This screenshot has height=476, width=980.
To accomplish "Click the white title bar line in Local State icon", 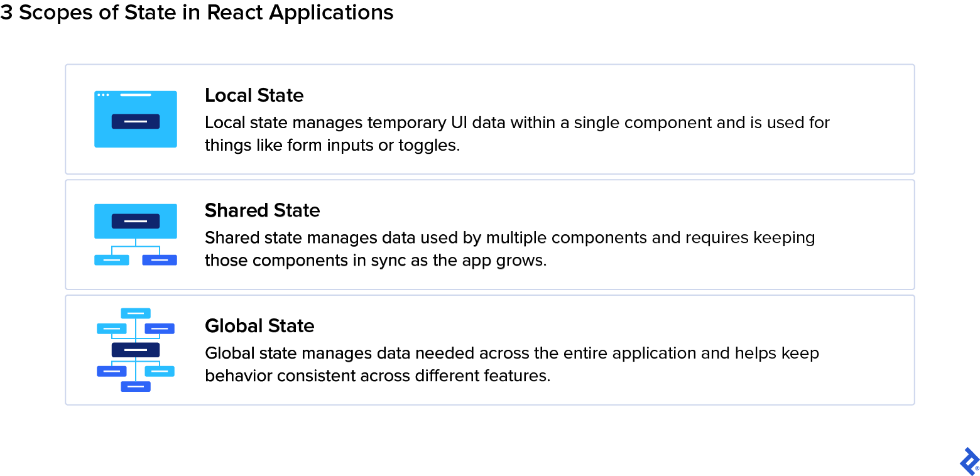I will (136, 95).
